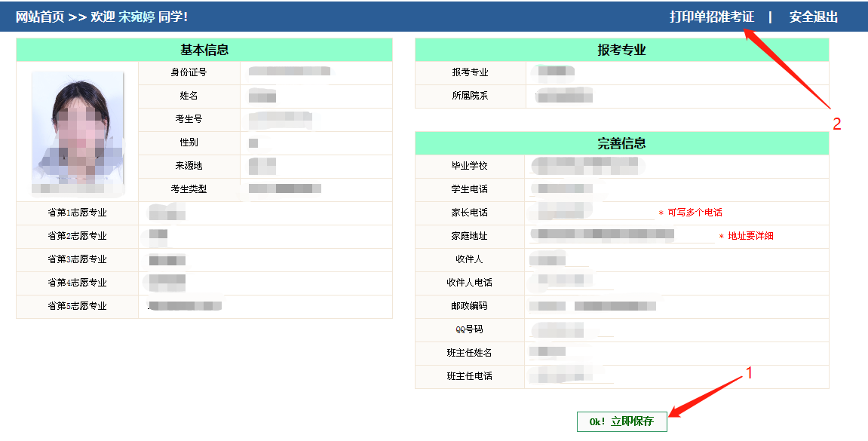Focus the 班主任姓名 text box
Viewport: 868px width, 441px height.
tap(573, 353)
